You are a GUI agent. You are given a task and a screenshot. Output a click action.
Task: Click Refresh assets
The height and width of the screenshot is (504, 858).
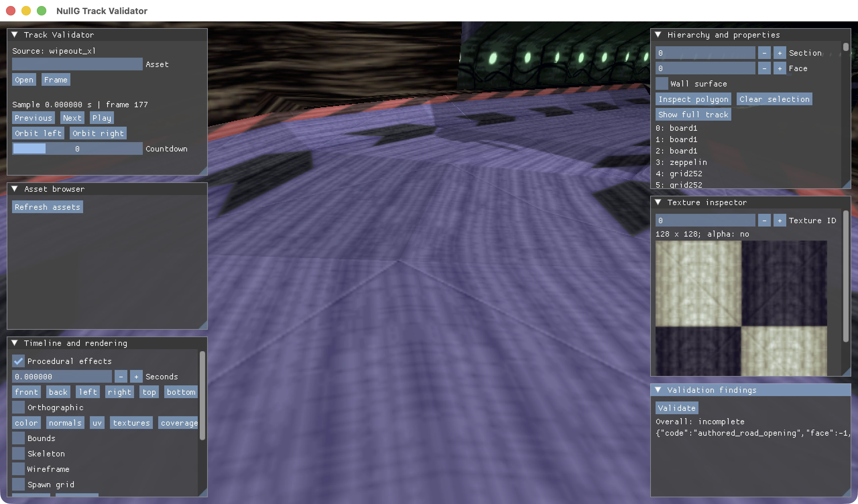[48, 207]
